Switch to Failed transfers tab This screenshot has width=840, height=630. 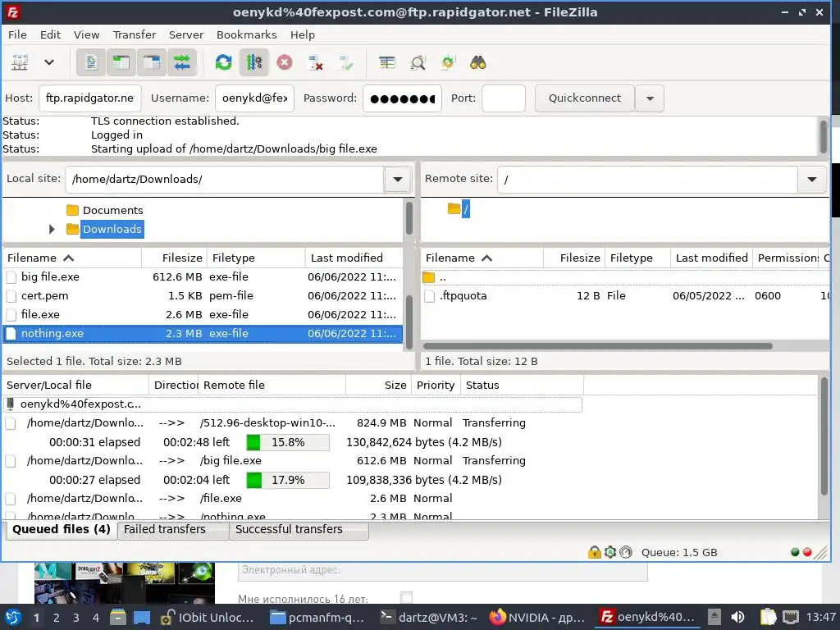pyautogui.click(x=172, y=529)
